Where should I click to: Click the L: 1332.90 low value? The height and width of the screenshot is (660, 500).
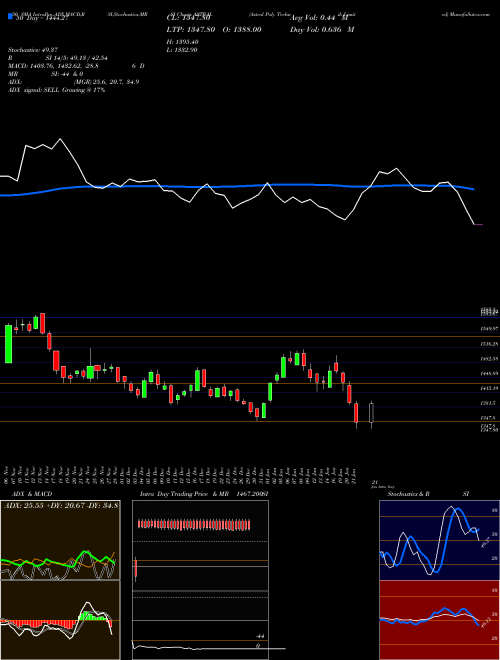(182, 50)
